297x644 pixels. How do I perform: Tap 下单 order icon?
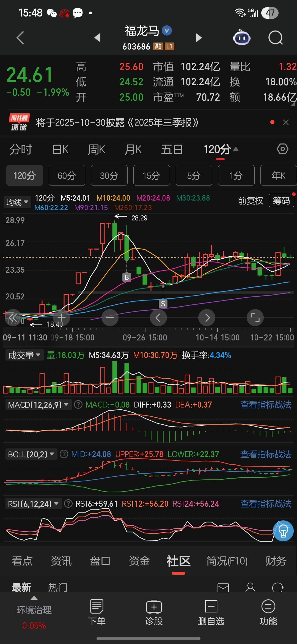tap(97, 612)
